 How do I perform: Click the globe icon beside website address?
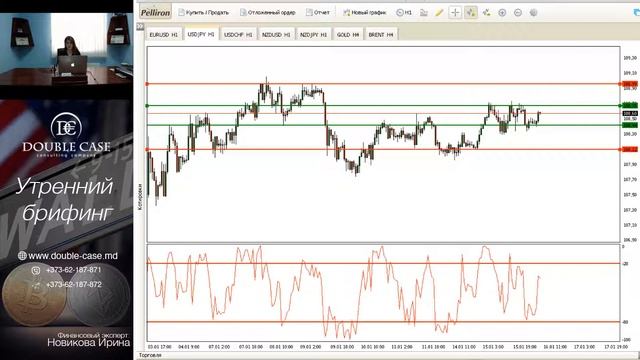[22, 256]
